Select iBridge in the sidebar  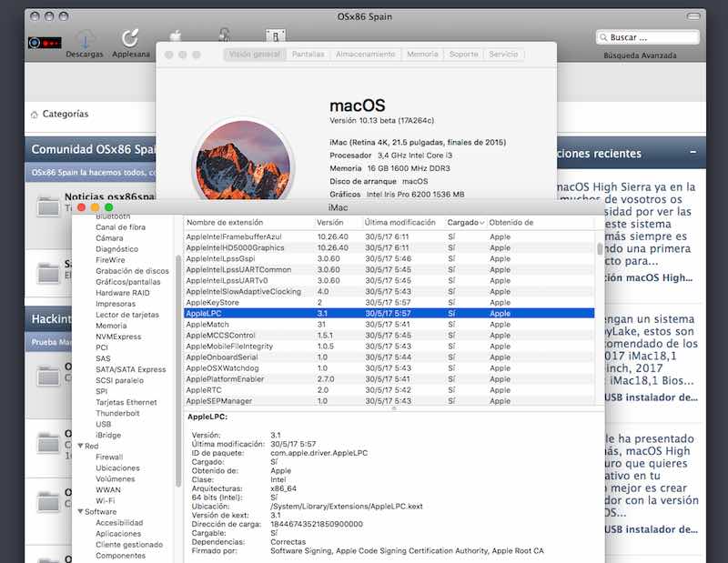(x=108, y=436)
